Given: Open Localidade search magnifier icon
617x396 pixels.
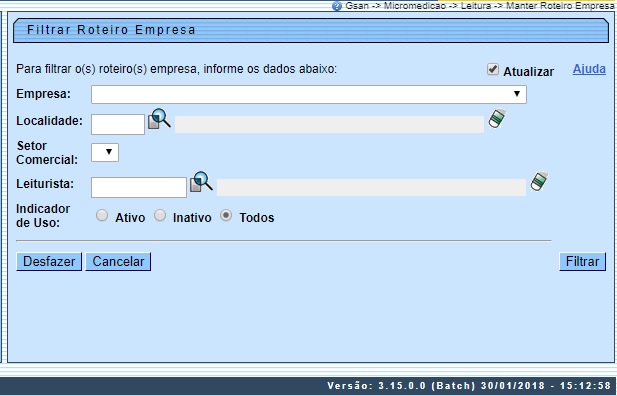Looking at the screenshot, I should click(159, 118).
